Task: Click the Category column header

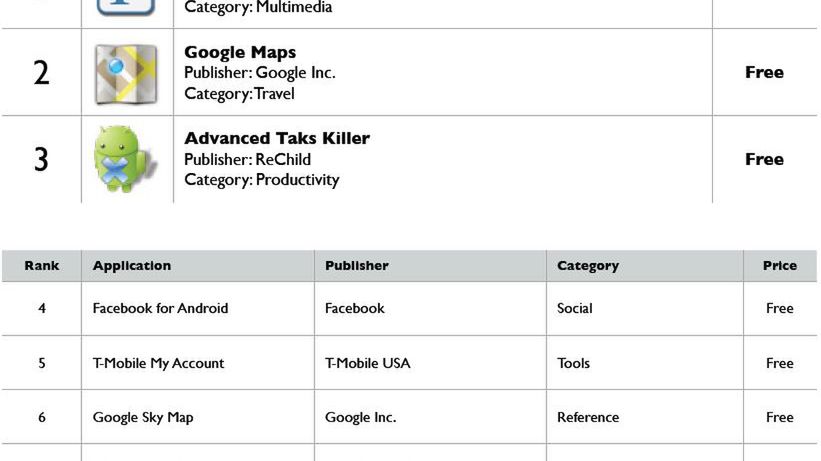Action: tap(588, 266)
